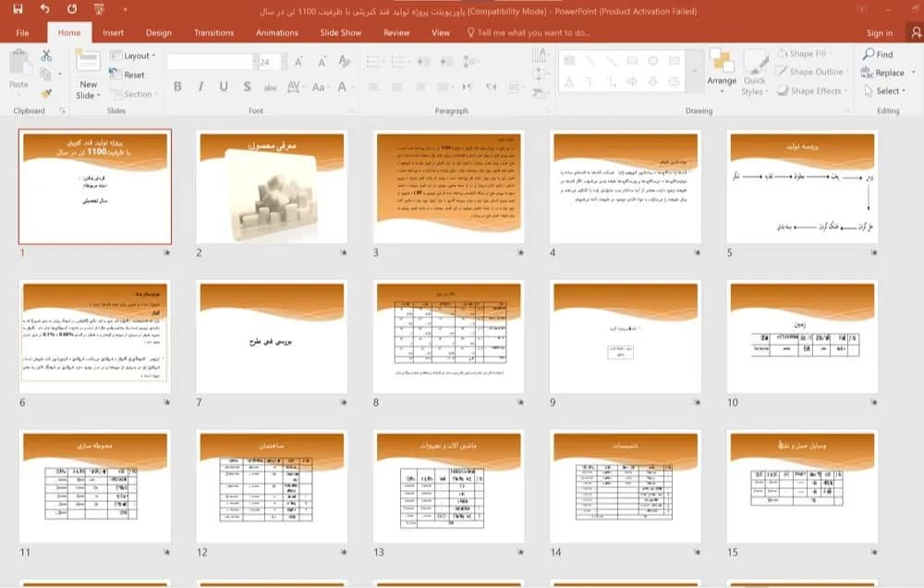Open the Slide Show tab
The height and width of the screenshot is (588, 924).
[341, 32]
